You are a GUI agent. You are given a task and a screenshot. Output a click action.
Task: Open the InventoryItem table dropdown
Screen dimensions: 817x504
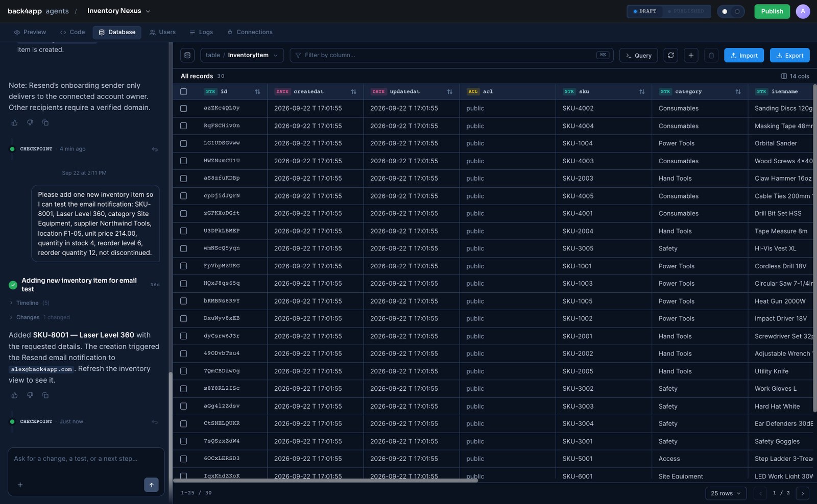[242, 55]
